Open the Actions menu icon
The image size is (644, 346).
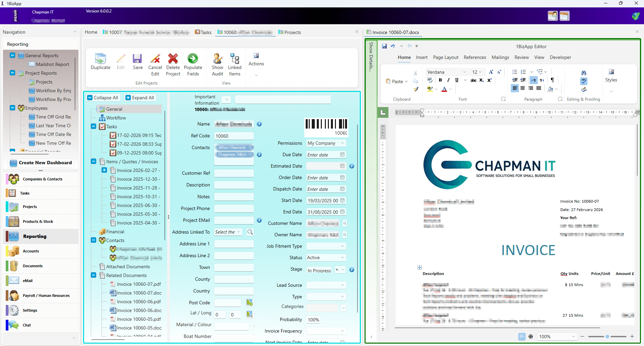pyautogui.click(x=256, y=56)
